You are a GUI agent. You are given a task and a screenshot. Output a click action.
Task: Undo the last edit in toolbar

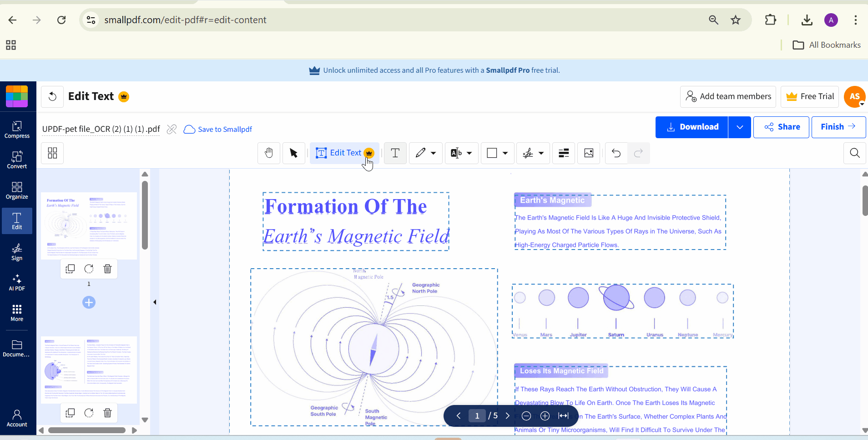click(616, 153)
